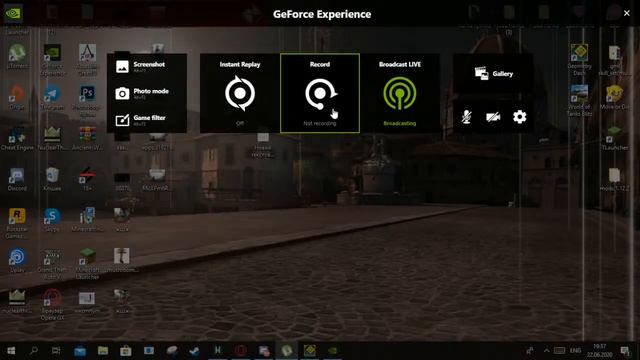640x360 pixels.
Task: Select the Telegram desktop shortcut
Action: pos(52,97)
